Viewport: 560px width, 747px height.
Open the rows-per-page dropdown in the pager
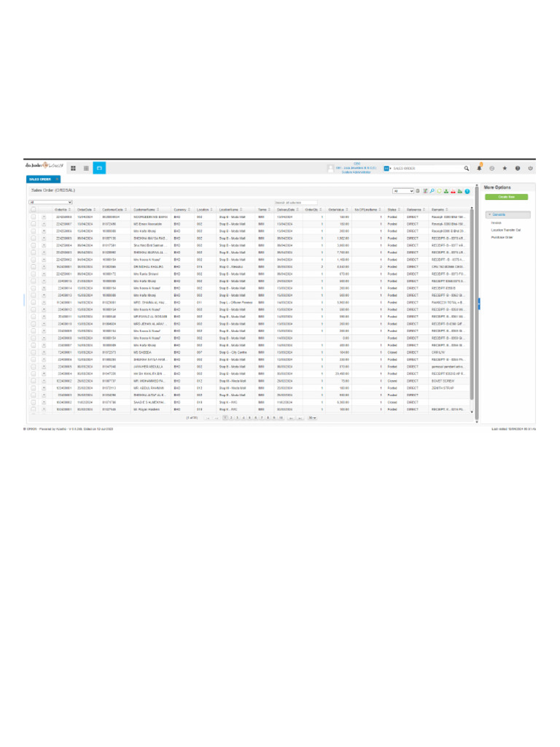(312, 418)
